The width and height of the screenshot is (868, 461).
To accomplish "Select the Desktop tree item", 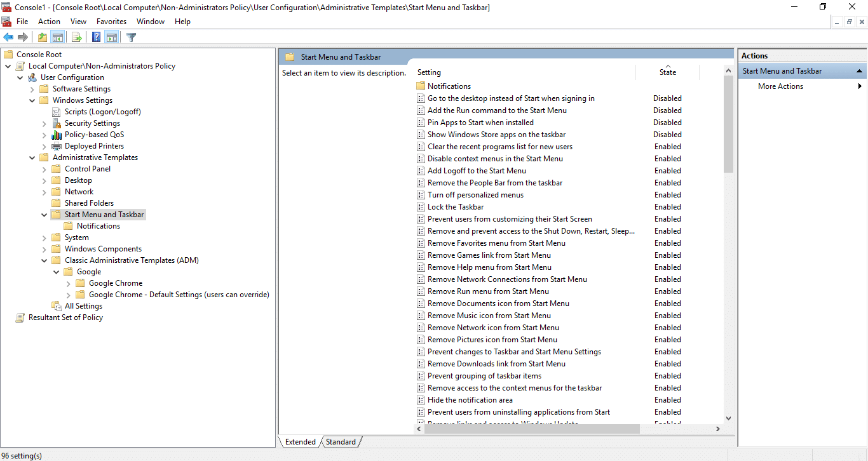I will (78, 180).
